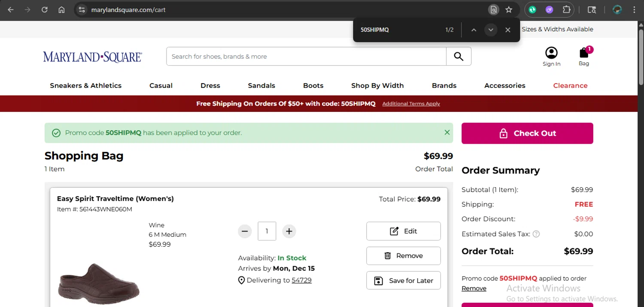Reload the page
Screen dimensions: 644x307
coord(45,9)
